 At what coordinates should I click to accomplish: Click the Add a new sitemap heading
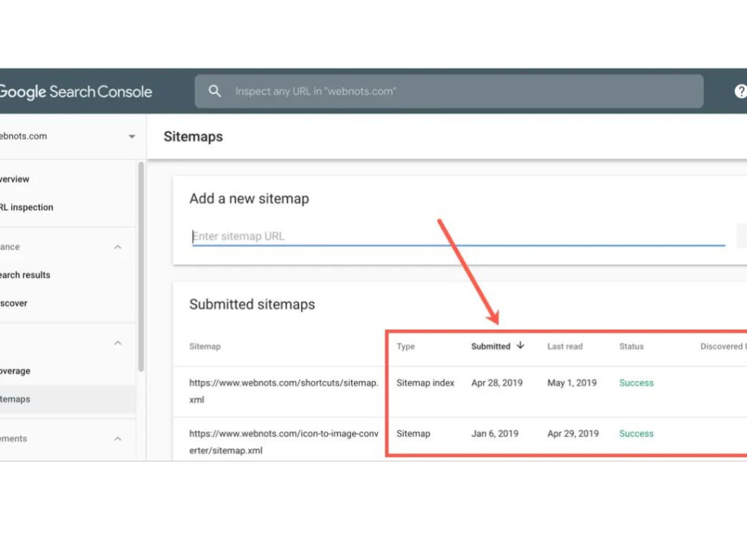tap(249, 199)
